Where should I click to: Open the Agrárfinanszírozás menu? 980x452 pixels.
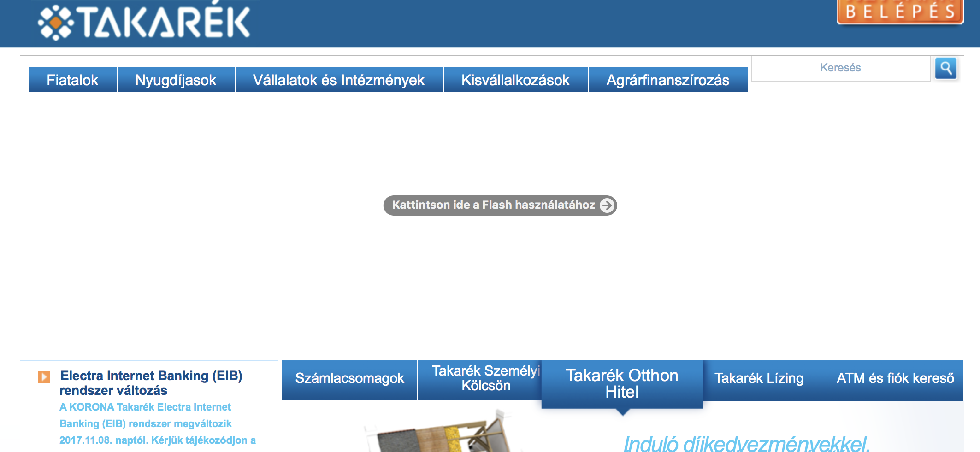pyautogui.click(x=668, y=80)
